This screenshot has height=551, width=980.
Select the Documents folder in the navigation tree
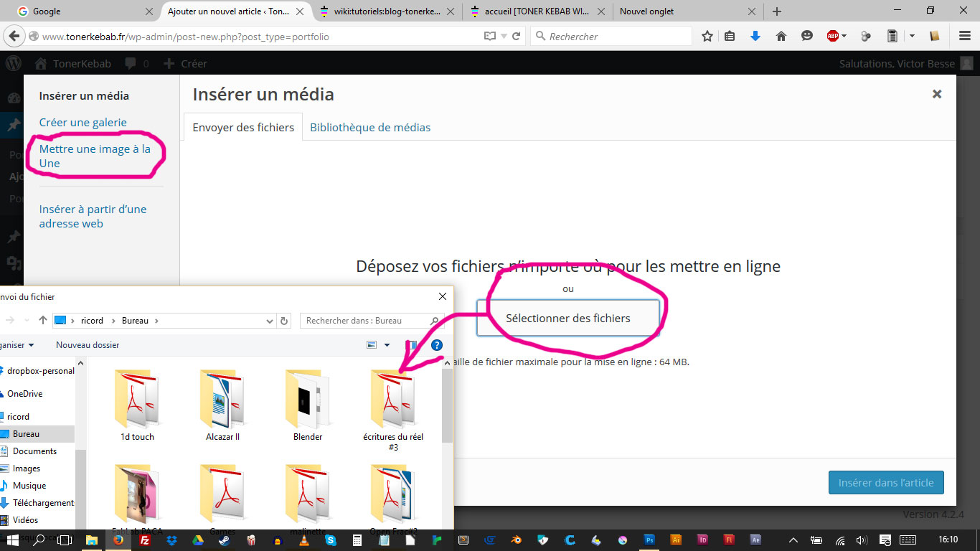[x=34, y=451]
